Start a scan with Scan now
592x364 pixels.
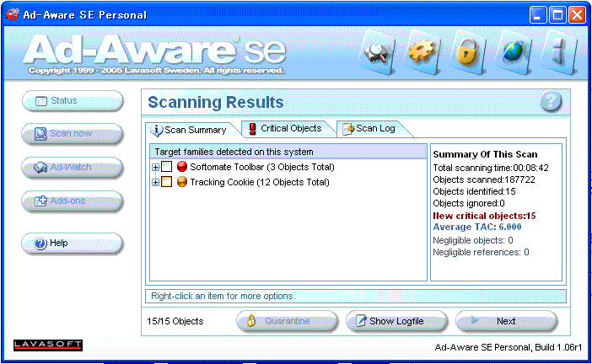pos(73,134)
